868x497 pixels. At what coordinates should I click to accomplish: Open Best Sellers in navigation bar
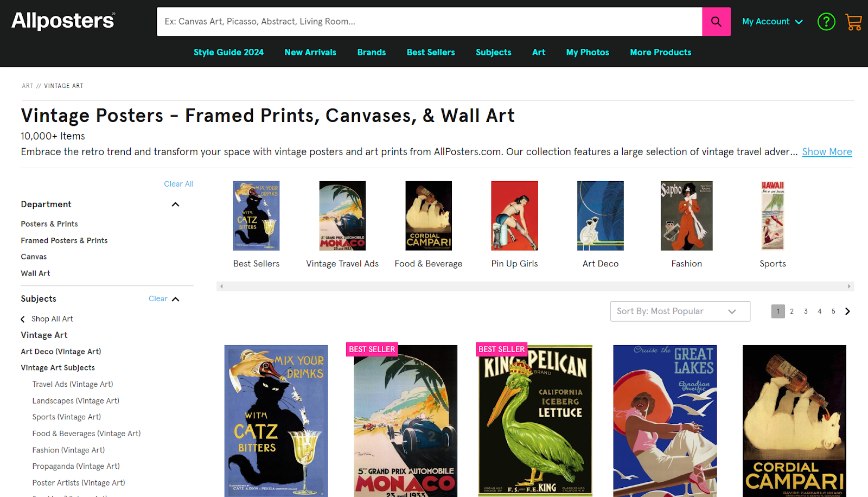pos(430,53)
